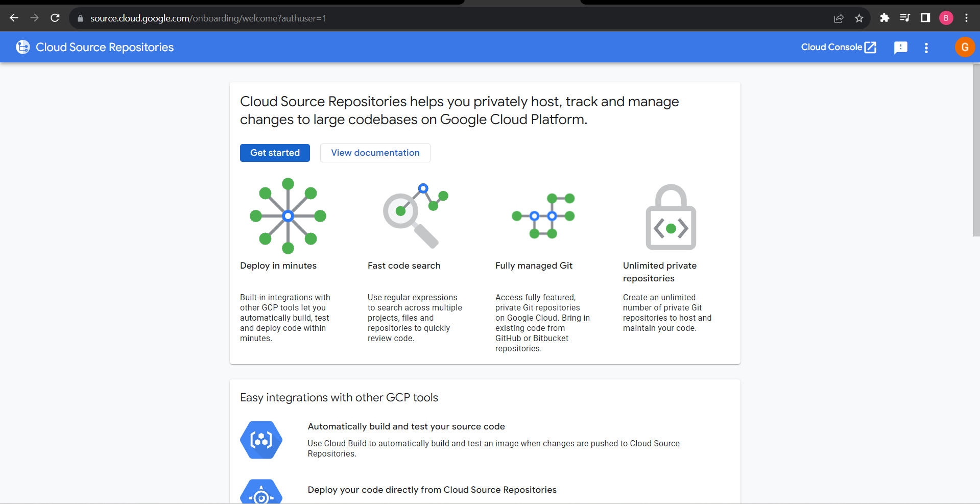Screen dimensions: 980x504
Task: Click the send feedback icon
Action: (x=901, y=47)
